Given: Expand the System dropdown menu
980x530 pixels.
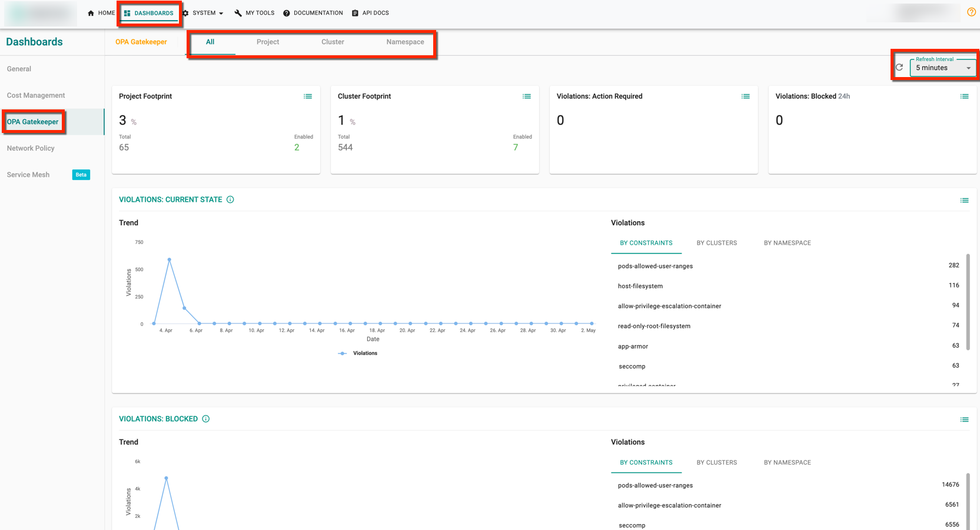Looking at the screenshot, I should pyautogui.click(x=203, y=13).
